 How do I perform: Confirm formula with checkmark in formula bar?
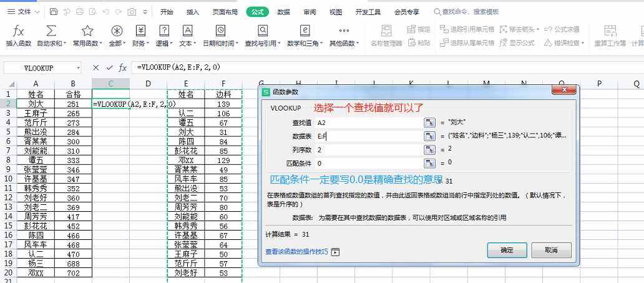click(109, 68)
